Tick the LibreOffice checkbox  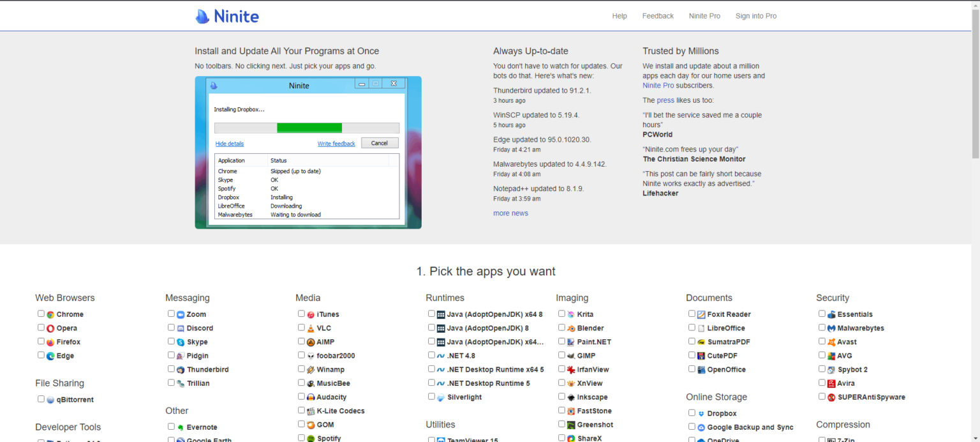click(x=692, y=328)
